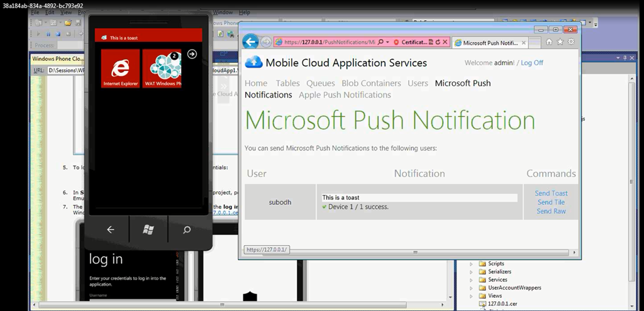The height and width of the screenshot is (311, 644).
Task: Click the Save icon in Visual Studio toolbar
Action: point(77,23)
